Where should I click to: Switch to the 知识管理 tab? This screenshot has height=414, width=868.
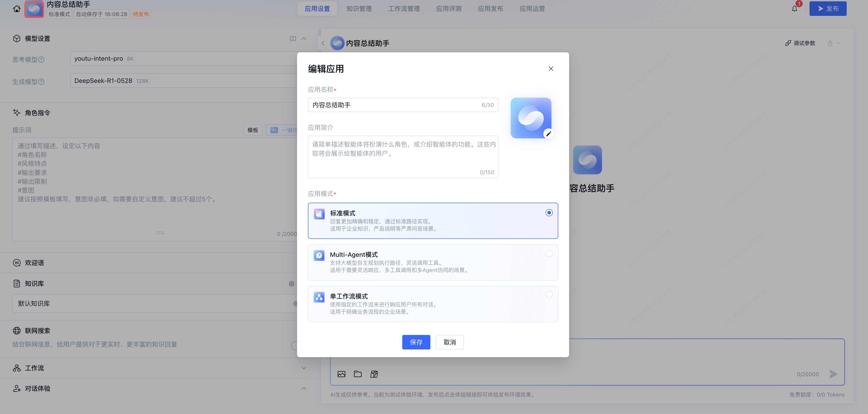click(x=359, y=9)
